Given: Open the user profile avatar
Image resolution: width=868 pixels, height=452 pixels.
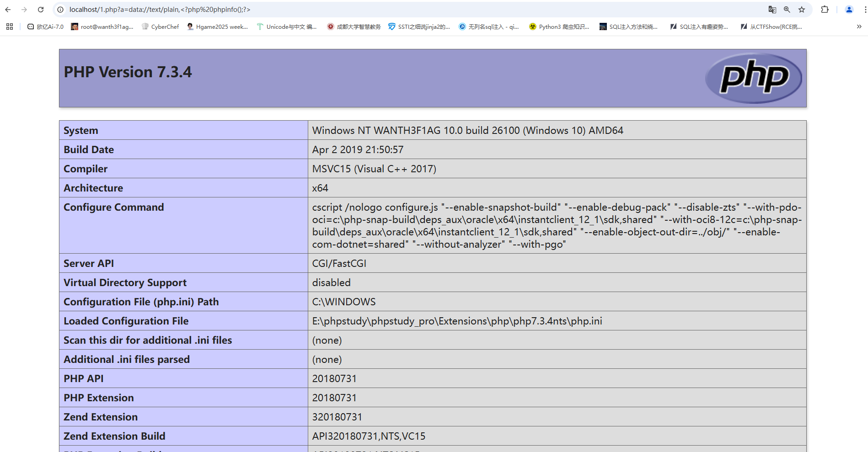Looking at the screenshot, I should pyautogui.click(x=849, y=10).
